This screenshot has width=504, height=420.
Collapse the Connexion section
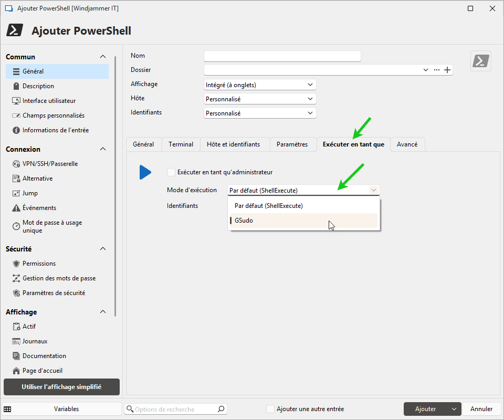click(x=103, y=149)
